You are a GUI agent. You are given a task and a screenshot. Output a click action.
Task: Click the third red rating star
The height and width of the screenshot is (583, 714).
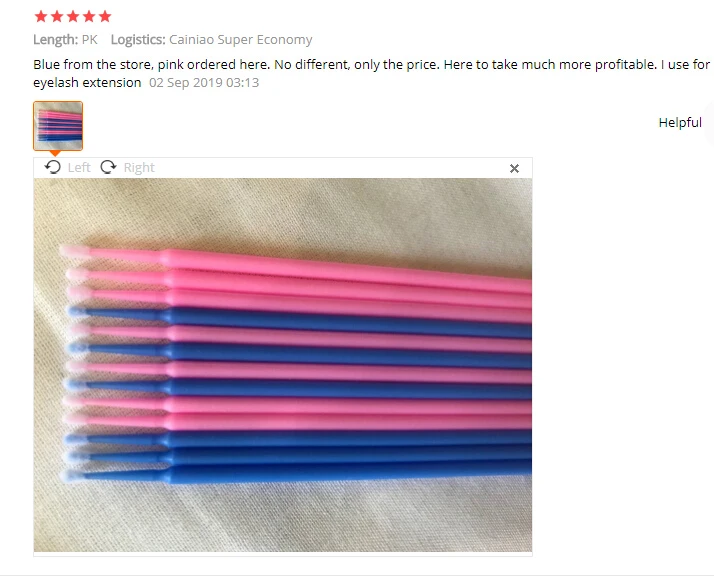click(x=73, y=17)
